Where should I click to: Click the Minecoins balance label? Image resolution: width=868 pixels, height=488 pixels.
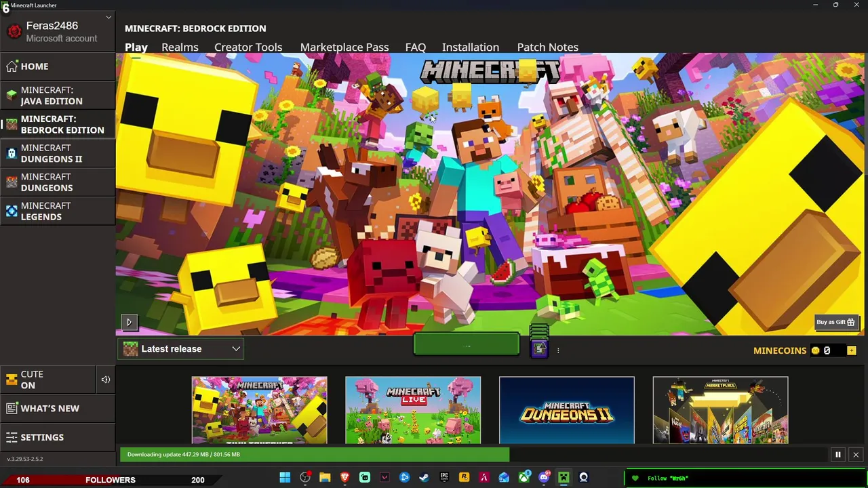click(780, 350)
